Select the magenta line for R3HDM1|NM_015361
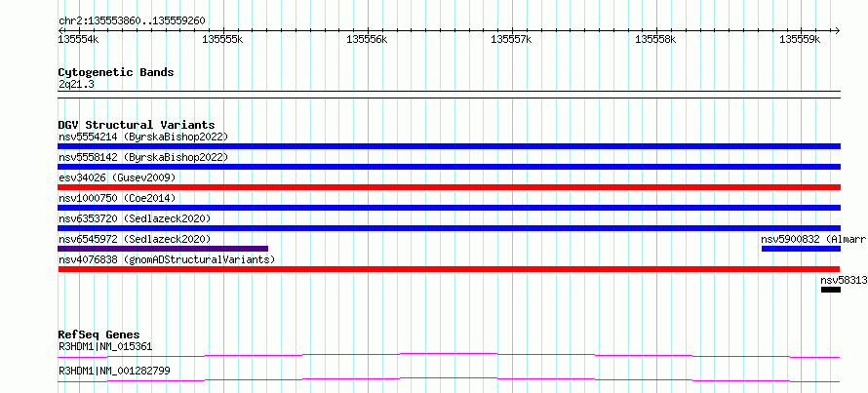This screenshot has width=868, height=393. 449,355
